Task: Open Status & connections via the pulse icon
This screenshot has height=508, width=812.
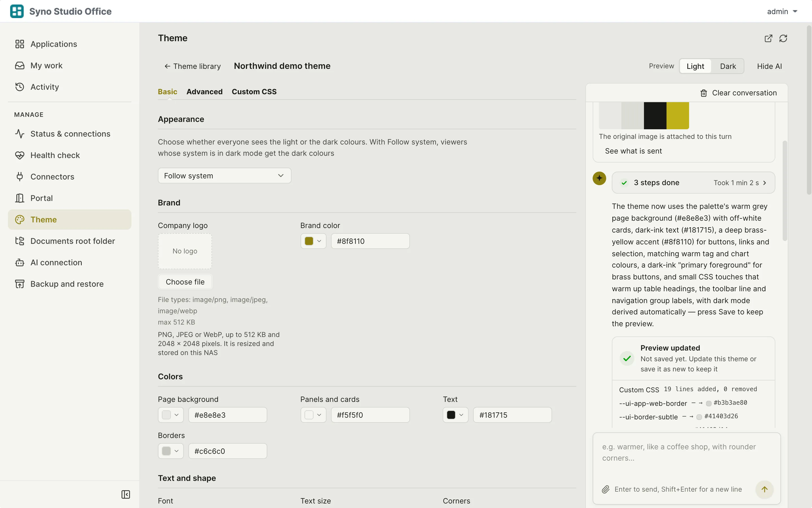Action: click(20, 134)
